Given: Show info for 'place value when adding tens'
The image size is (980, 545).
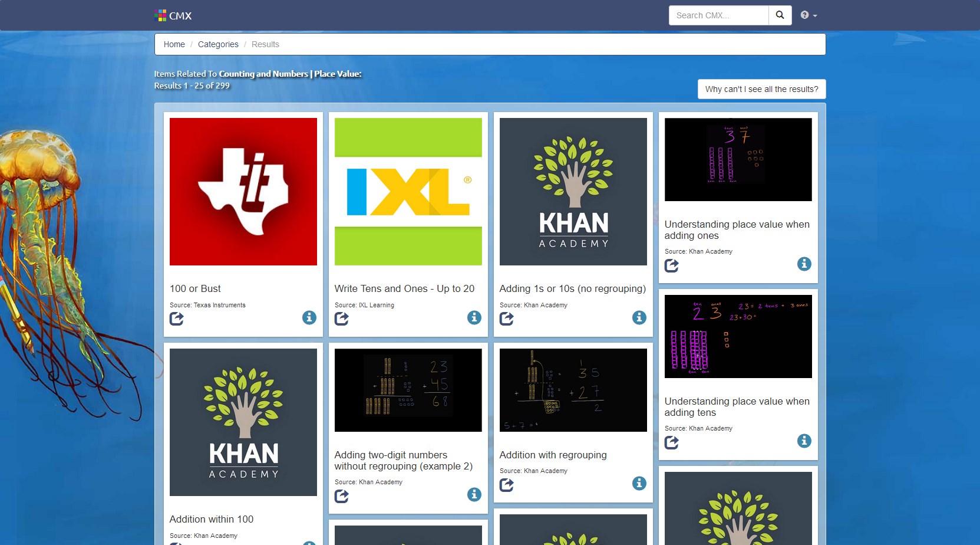Looking at the screenshot, I should coord(804,441).
